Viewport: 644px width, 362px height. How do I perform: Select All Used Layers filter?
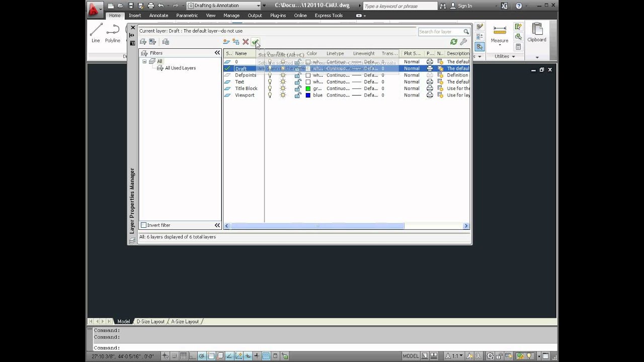pyautogui.click(x=180, y=68)
